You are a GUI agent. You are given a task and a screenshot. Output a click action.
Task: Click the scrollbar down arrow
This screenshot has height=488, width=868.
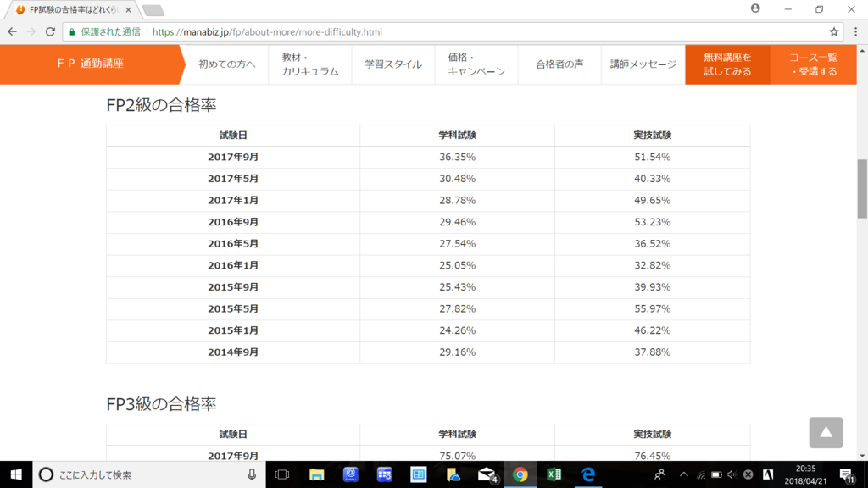coord(862,456)
